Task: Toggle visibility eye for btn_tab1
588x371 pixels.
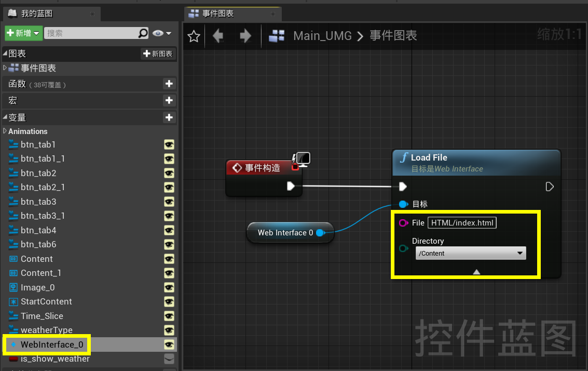Action: tap(169, 144)
